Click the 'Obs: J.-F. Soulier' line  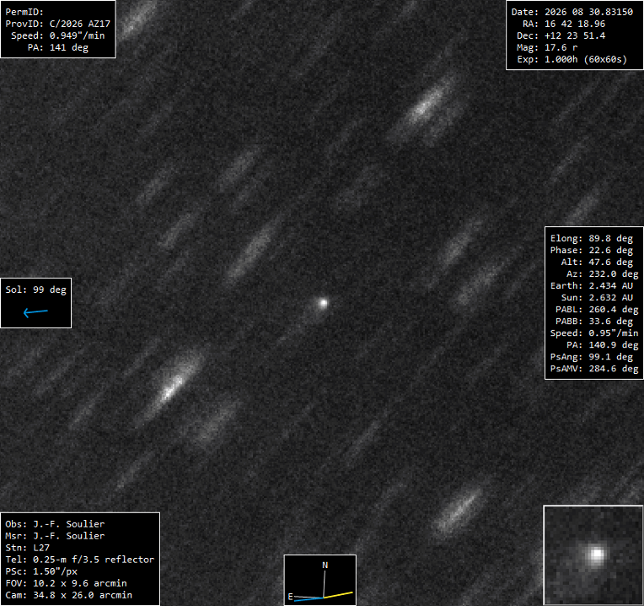pos(55,524)
